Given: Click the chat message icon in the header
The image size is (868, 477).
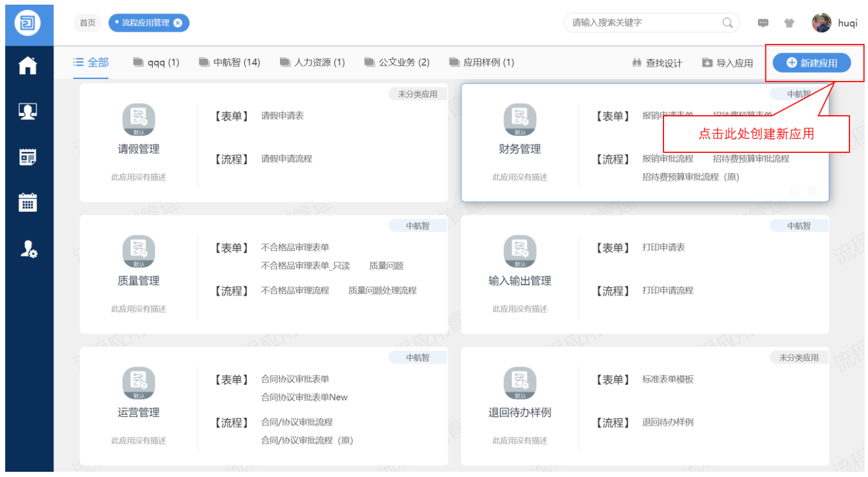Looking at the screenshot, I should pos(763,23).
